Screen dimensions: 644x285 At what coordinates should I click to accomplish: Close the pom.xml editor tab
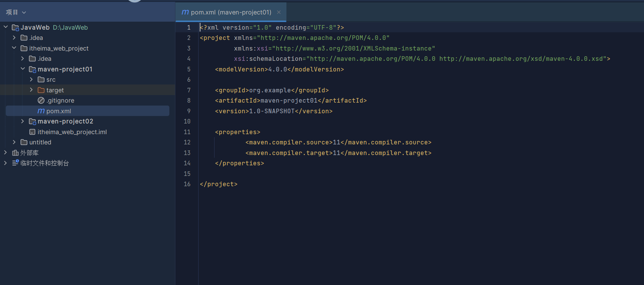pyautogui.click(x=279, y=12)
